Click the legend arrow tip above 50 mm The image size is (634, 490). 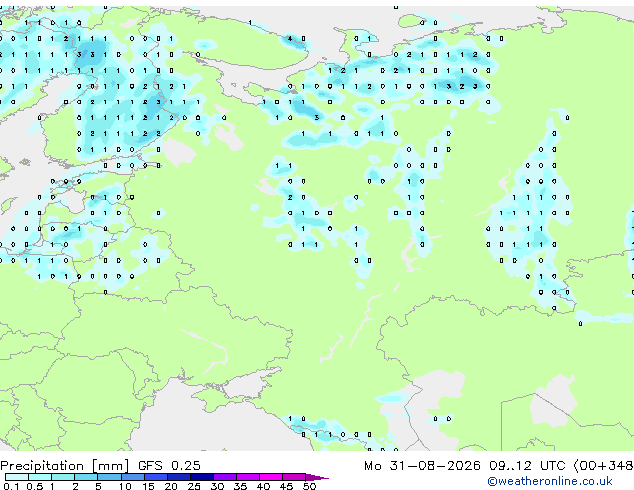tap(317, 477)
